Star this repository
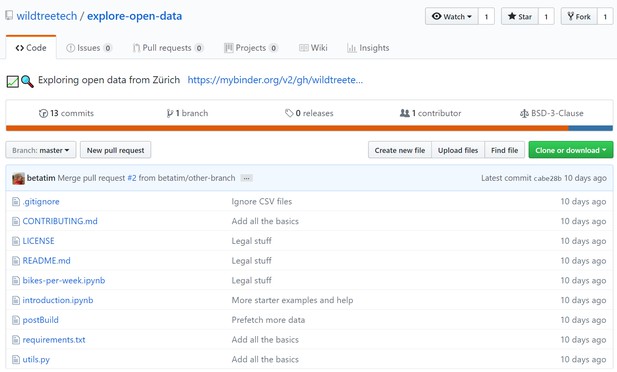 (520, 17)
